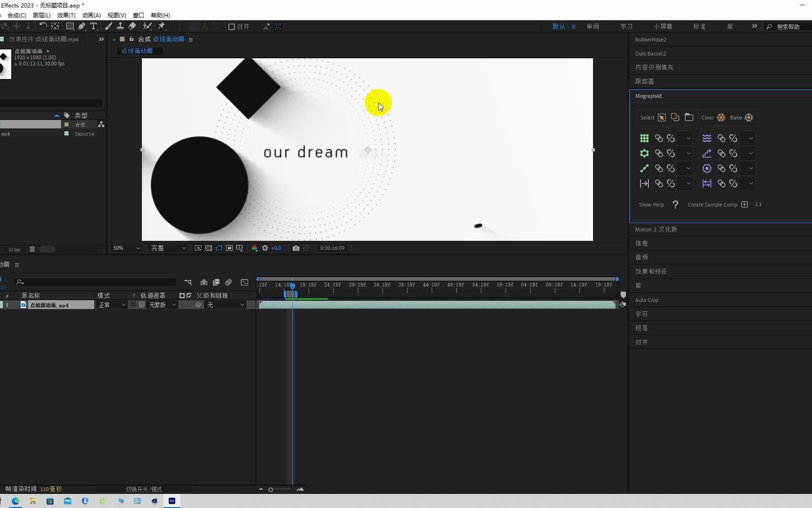Select the Pen tool in the toolbar
The height and width of the screenshot is (508, 812).
click(82, 26)
